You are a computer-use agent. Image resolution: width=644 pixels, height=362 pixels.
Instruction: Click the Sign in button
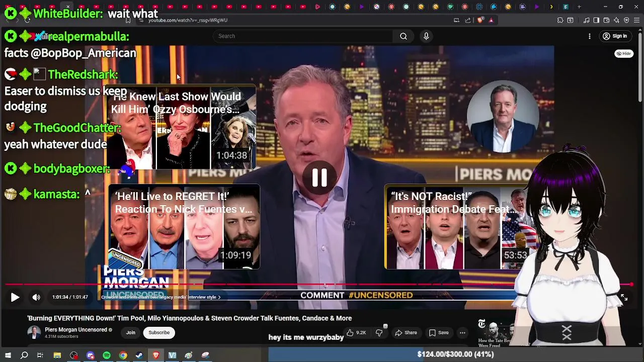(615, 36)
